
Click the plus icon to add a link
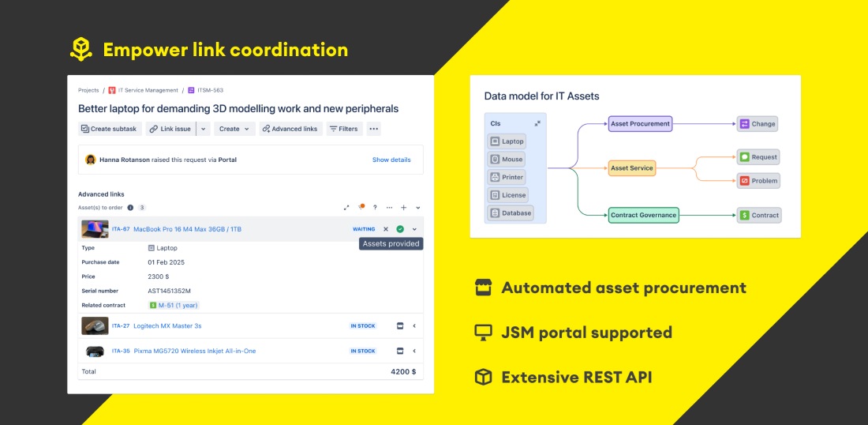click(x=403, y=208)
